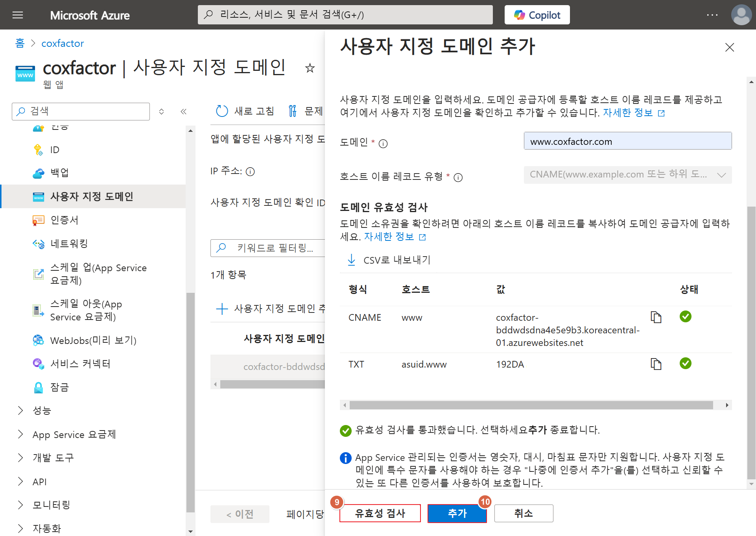Click the IP 주소 info icon
The height and width of the screenshot is (536, 756).
pos(250,172)
